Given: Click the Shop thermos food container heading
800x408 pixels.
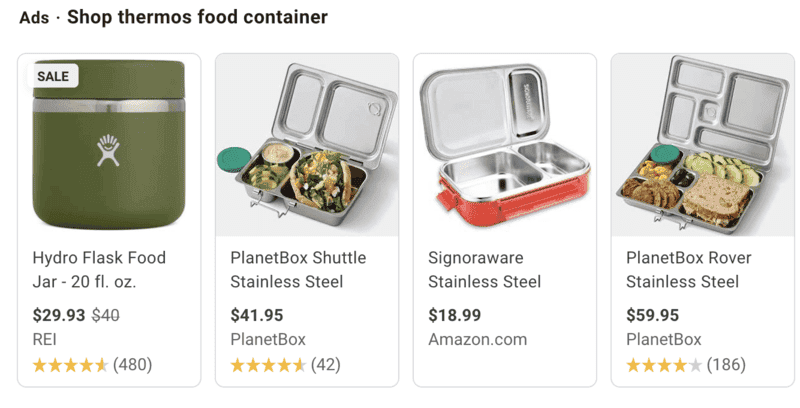Looking at the screenshot, I should point(197,17).
